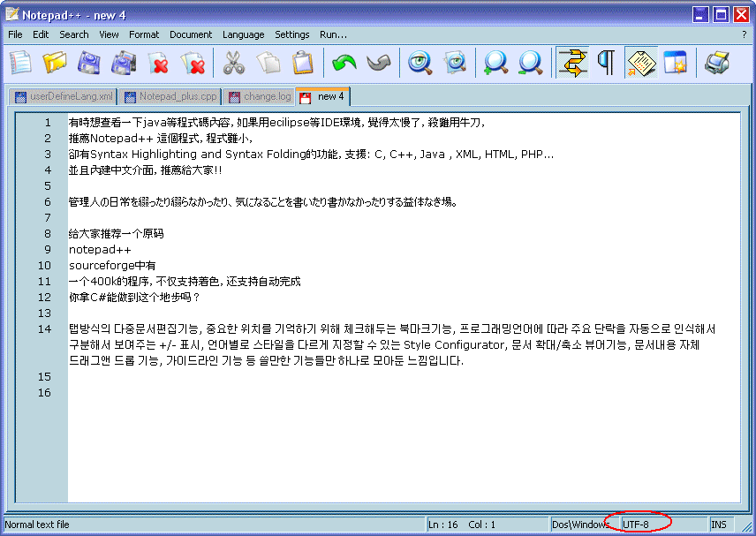Open the Run... menu
The image size is (756, 536).
(x=333, y=34)
